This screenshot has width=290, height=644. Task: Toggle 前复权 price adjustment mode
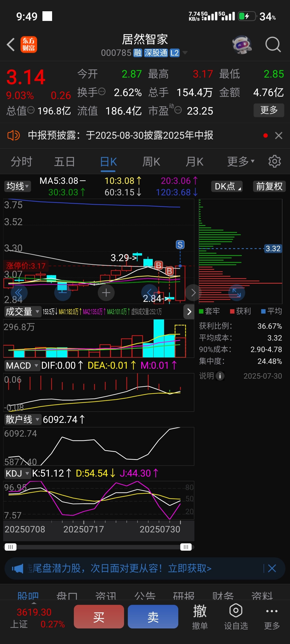(x=269, y=186)
